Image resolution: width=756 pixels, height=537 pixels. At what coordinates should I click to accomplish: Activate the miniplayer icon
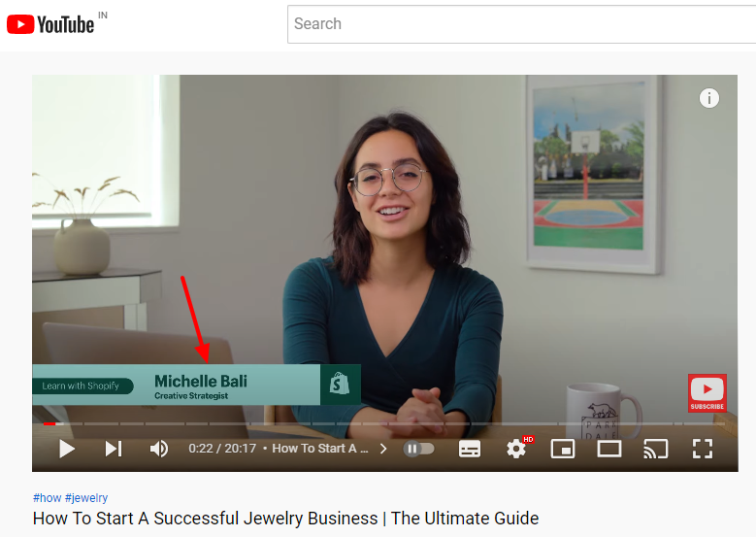click(563, 449)
